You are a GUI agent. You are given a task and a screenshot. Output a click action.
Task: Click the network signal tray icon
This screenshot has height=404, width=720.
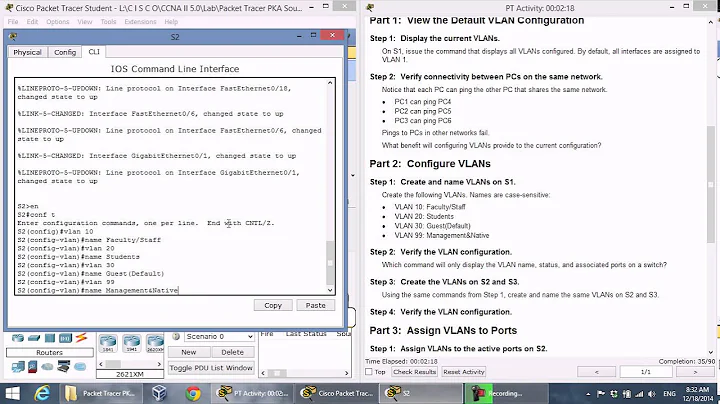tap(639, 394)
